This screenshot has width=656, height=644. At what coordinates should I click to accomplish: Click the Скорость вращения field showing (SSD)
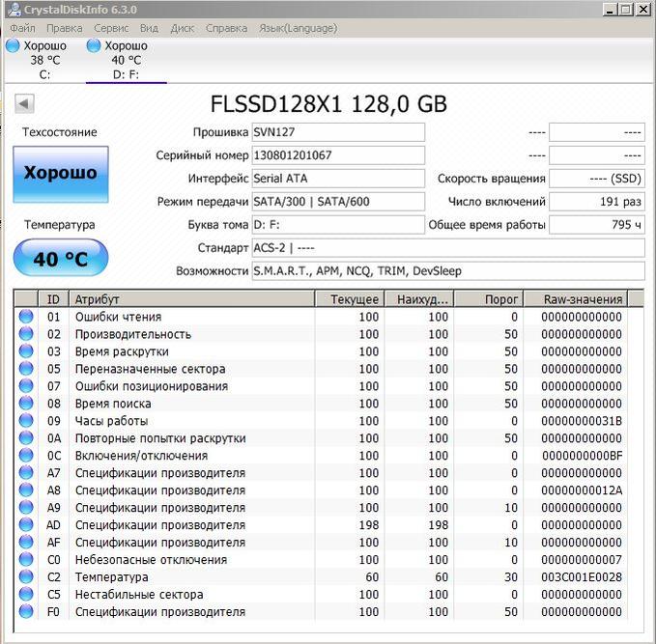(597, 179)
